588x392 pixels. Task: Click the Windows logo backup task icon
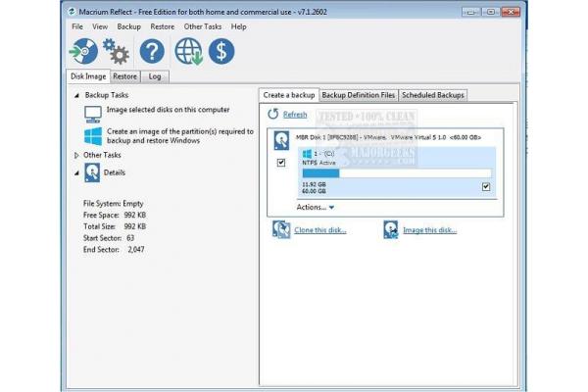point(93,136)
